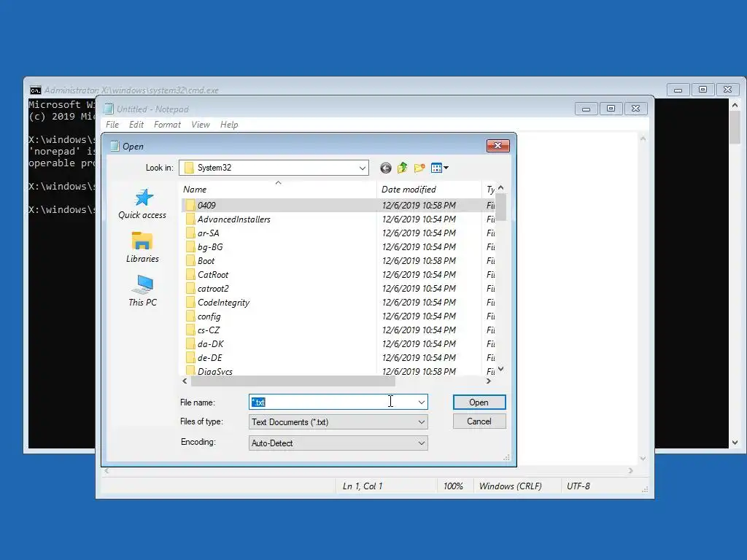Click Ln 1, Col 1 in status bar
This screenshot has width=747, height=560.
(x=363, y=486)
